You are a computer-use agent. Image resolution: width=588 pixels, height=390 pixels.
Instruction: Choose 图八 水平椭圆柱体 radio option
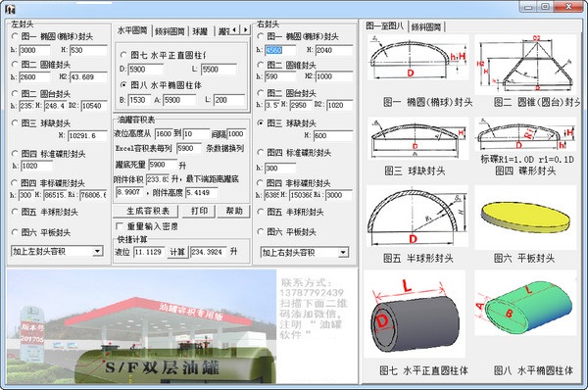[x=123, y=84]
